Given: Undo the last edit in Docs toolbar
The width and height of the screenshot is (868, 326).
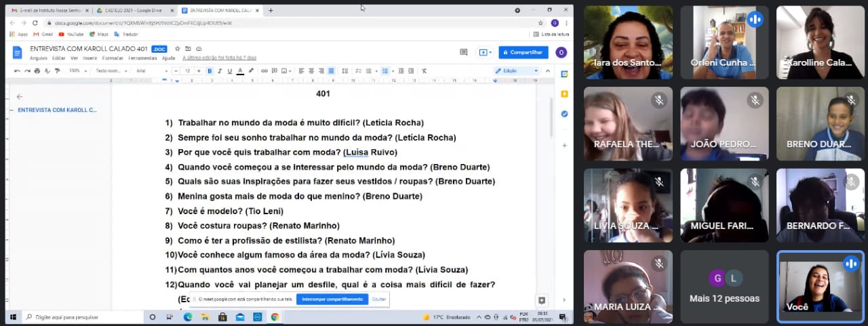Looking at the screenshot, I should tap(17, 70).
